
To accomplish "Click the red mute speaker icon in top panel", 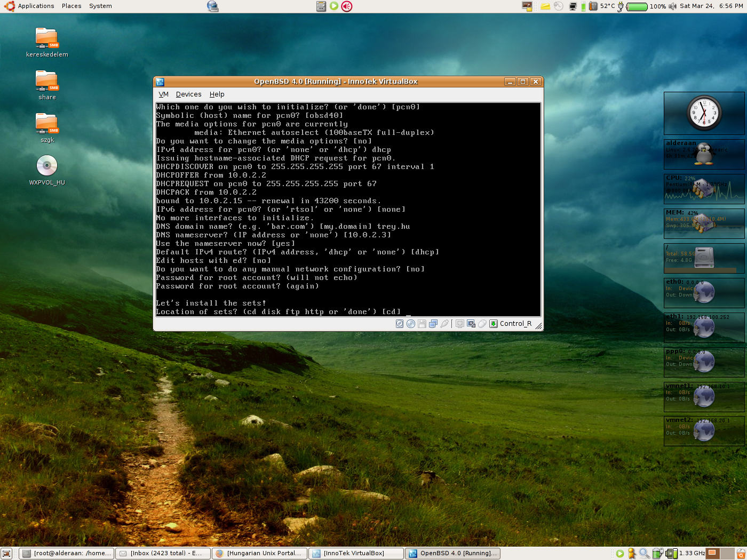I will click(347, 6).
